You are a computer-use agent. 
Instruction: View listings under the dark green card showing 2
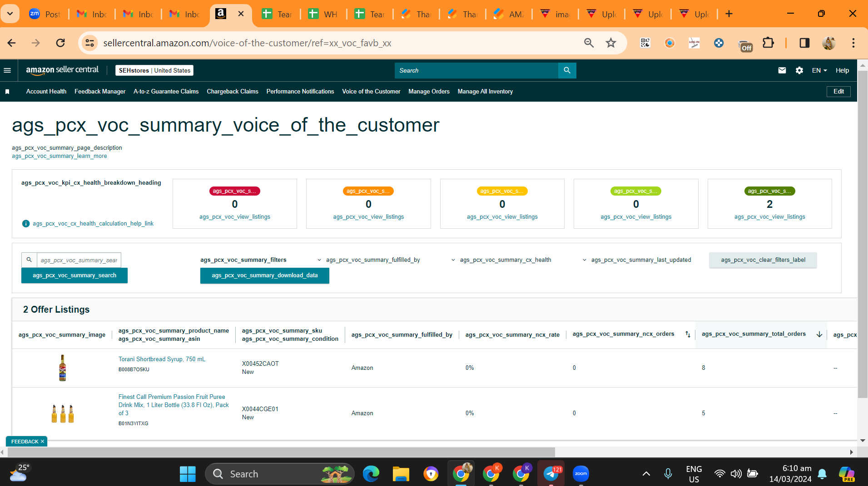coord(770,217)
